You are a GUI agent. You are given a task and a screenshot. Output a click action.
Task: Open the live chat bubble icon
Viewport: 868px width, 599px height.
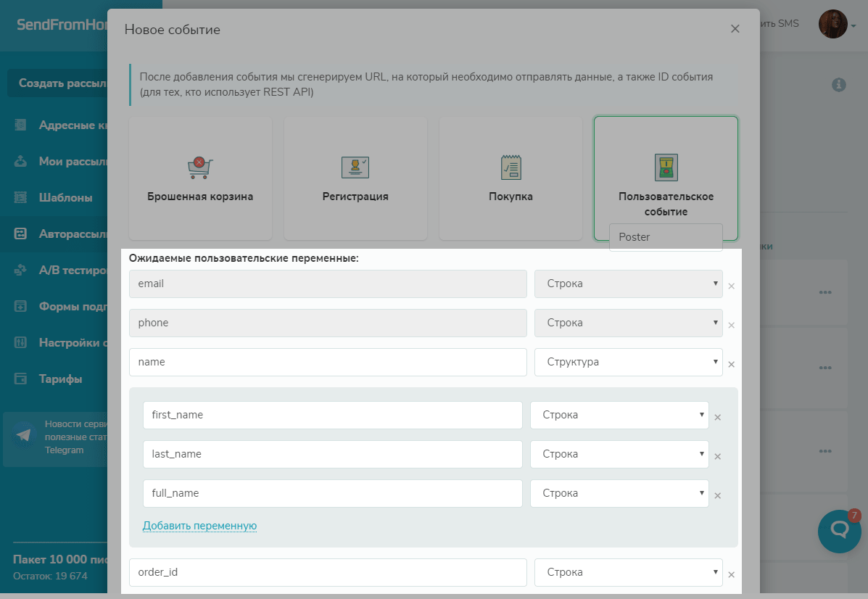pyautogui.click(x=839, y=532)
